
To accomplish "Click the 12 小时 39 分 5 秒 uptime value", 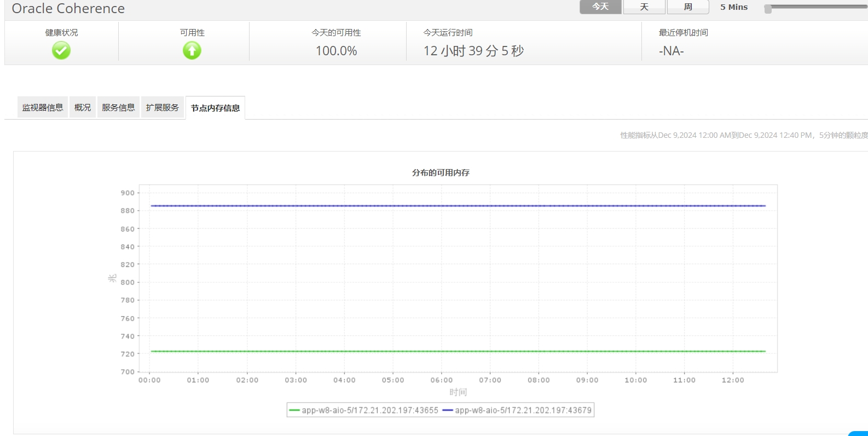I will [473, 51].
